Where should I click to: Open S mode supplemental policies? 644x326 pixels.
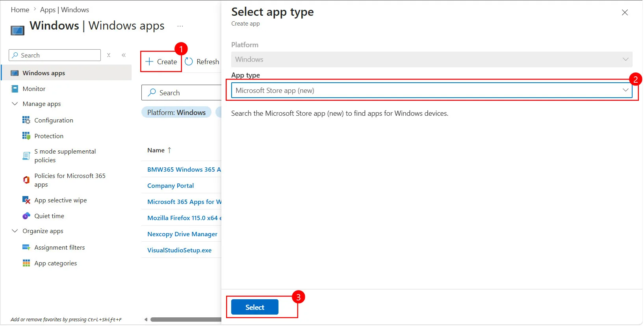65,156
